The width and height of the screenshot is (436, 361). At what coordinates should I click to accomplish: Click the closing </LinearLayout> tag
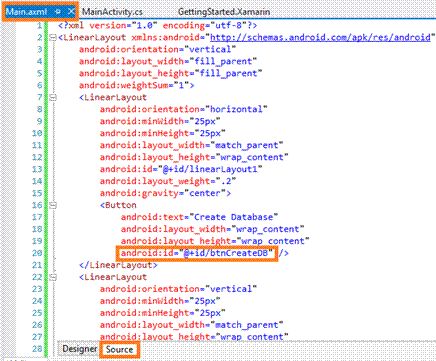[118, 265]
